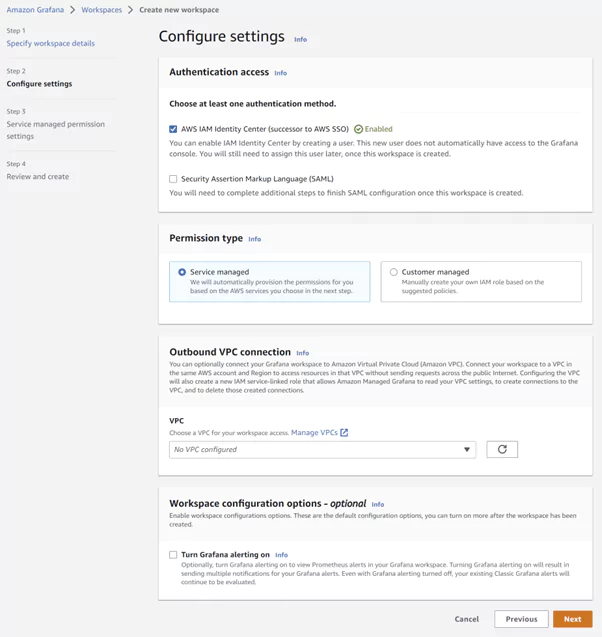
Task: Check Turn Grafana alerting on
Action: 173,554
